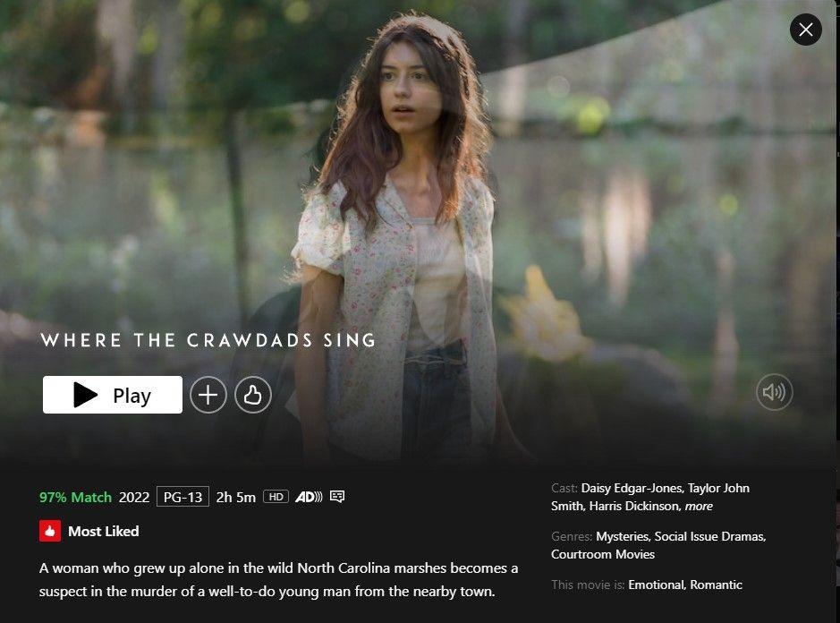Expand the full cast with more
Viewport: 840px width, 623px height.
699,506
